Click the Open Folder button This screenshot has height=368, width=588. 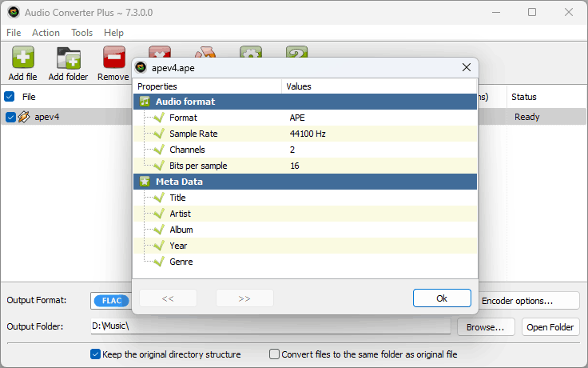[x=550, y=327]
